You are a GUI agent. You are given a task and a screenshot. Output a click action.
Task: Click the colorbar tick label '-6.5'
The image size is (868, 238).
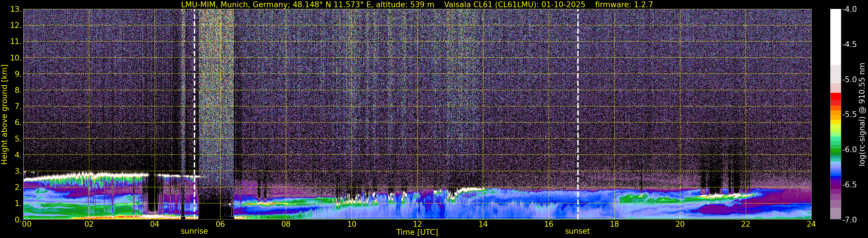[850, 184]
